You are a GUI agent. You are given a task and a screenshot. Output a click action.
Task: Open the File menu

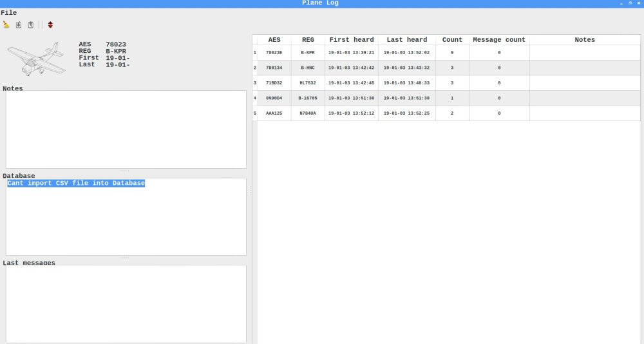8,13
